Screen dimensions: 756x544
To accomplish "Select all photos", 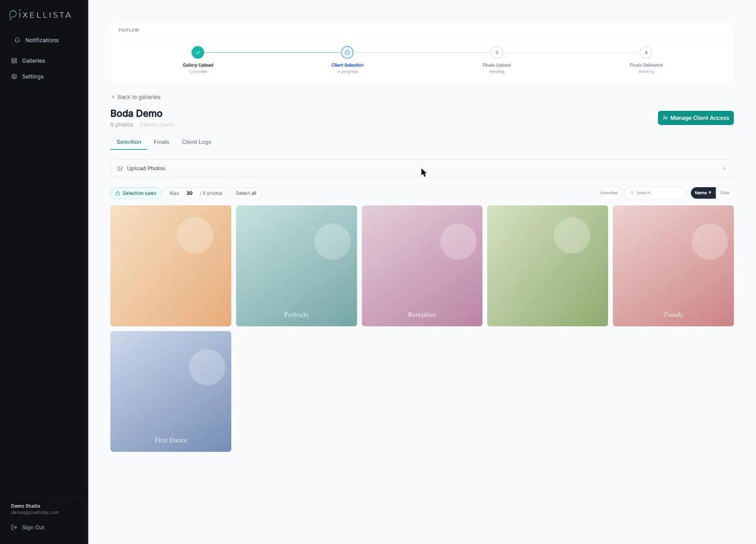I will click(246, 193).
